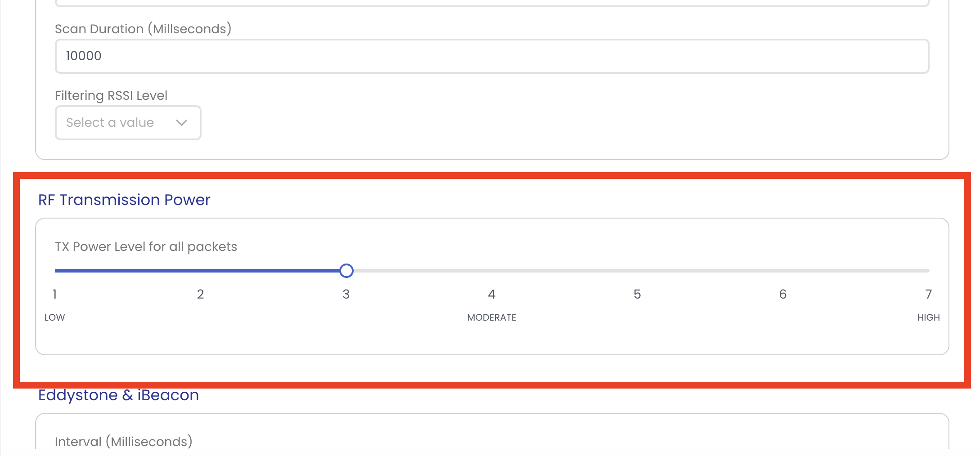Click the TX Power Level for all packets label
The image size is (980, 456).
pos(146,246)
